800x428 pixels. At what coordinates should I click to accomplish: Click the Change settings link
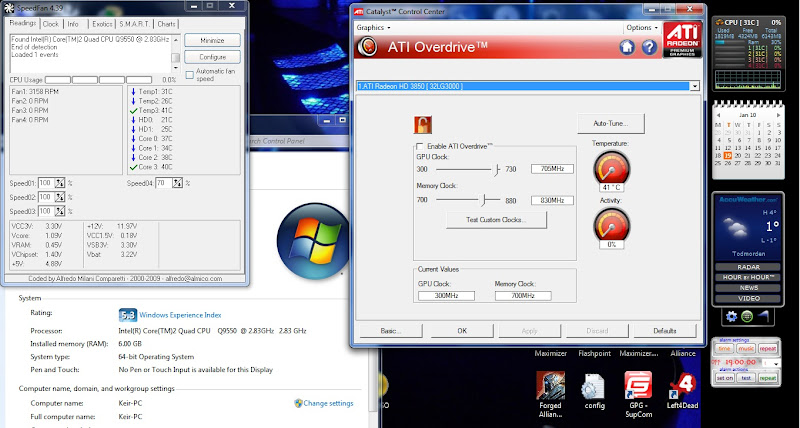328,403
